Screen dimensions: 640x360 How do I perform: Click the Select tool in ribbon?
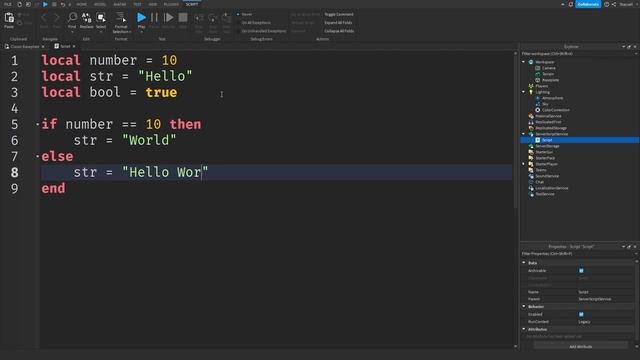pos(101,18)
